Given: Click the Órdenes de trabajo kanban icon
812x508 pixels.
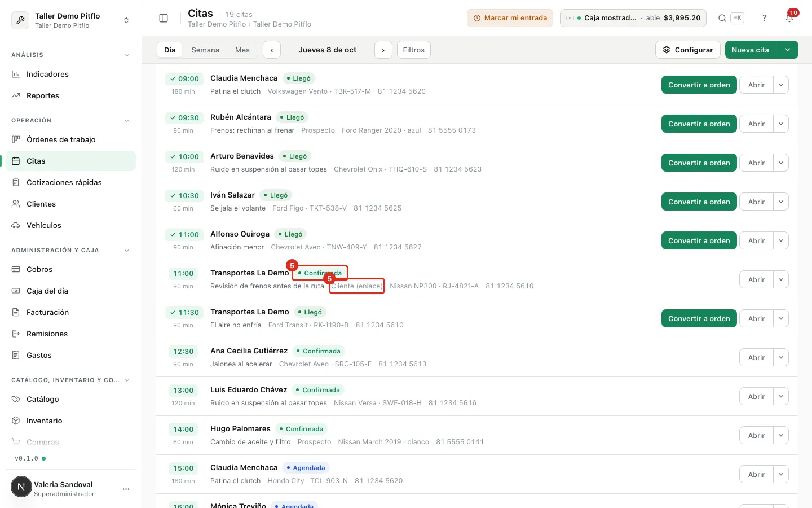Looking at the screenshot, I should (16, 139).
